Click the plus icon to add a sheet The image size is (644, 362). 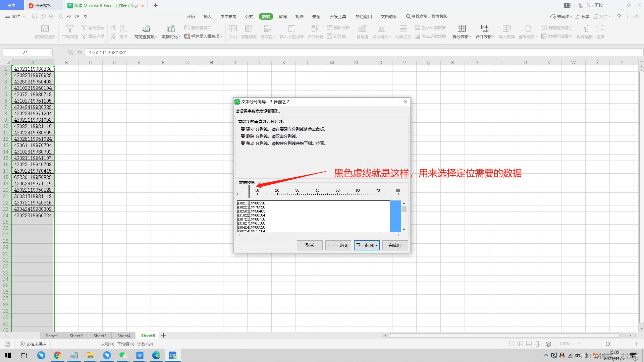163,336
